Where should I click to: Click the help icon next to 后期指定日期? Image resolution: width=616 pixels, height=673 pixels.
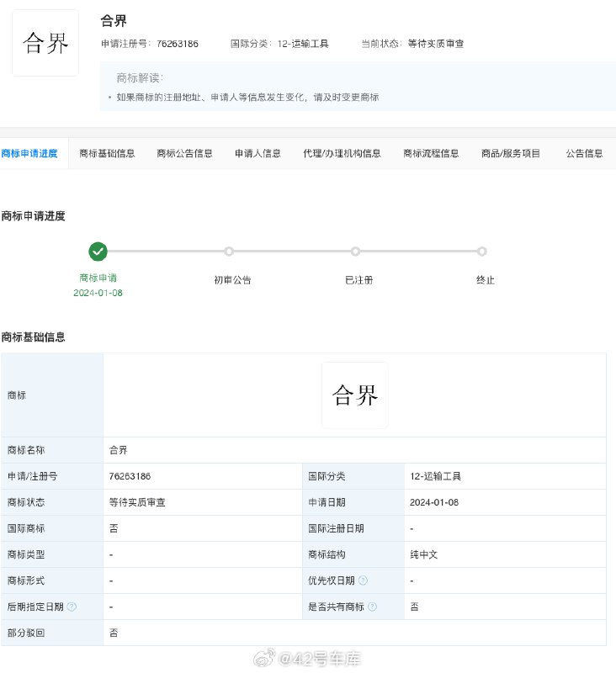coord(72,607)
